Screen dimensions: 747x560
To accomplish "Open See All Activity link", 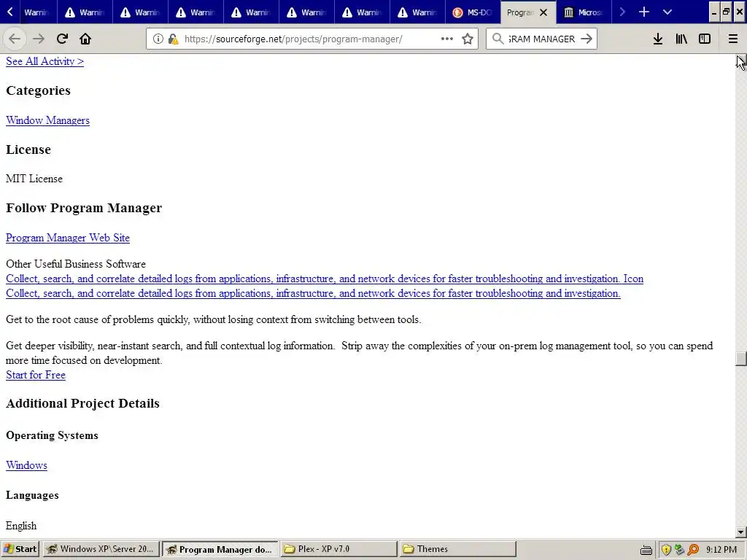I will coord(44,61).
